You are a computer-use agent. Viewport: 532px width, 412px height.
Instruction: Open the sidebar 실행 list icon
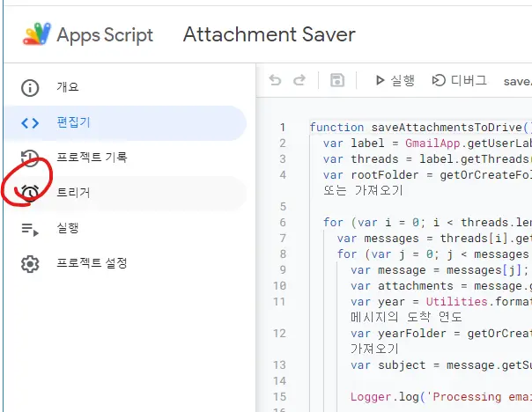point(31,228)
